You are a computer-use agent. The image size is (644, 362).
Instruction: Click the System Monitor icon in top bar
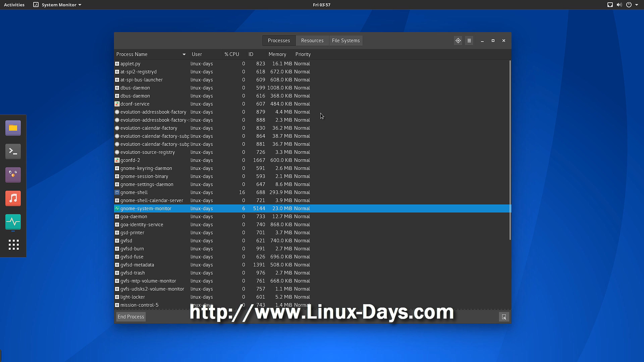coord(36,5)
